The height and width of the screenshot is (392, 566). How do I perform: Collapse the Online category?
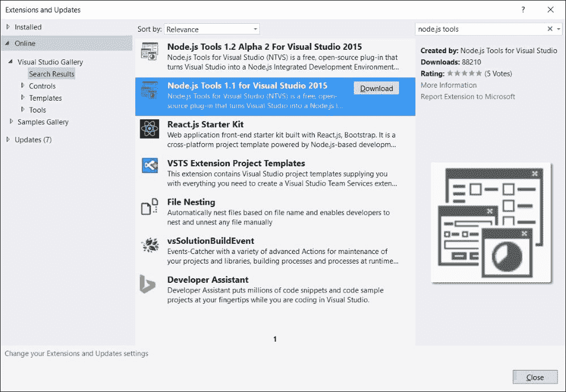tap(7, 44)
